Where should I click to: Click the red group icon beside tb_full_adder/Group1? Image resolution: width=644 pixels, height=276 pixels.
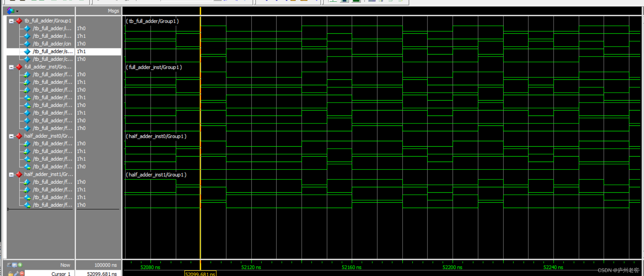19,21
